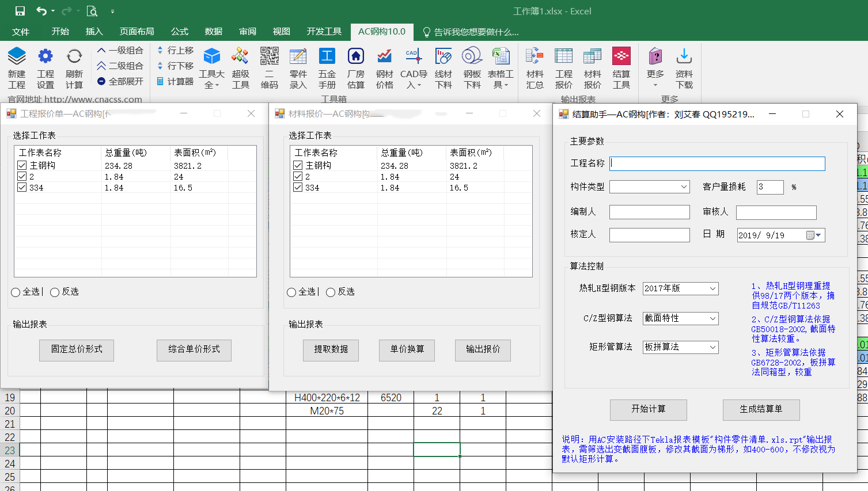Click 全部展开 in the ribbon
Image resolution: width=868 pixels, height=491 pixels.
click(x=120, y=82)
